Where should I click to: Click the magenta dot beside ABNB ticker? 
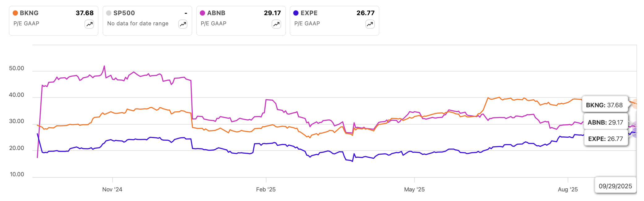pyautogui.click(x=203, y=13)
